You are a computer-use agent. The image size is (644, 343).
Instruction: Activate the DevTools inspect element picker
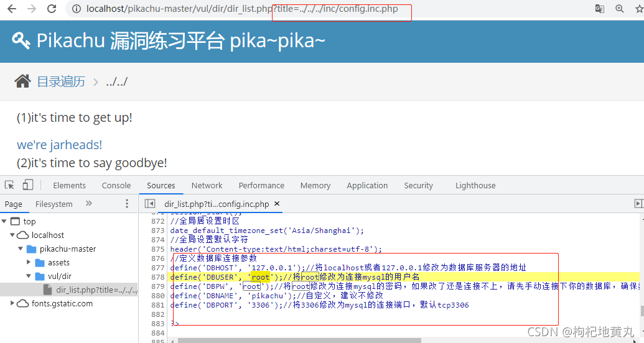(x=9, y=185)
